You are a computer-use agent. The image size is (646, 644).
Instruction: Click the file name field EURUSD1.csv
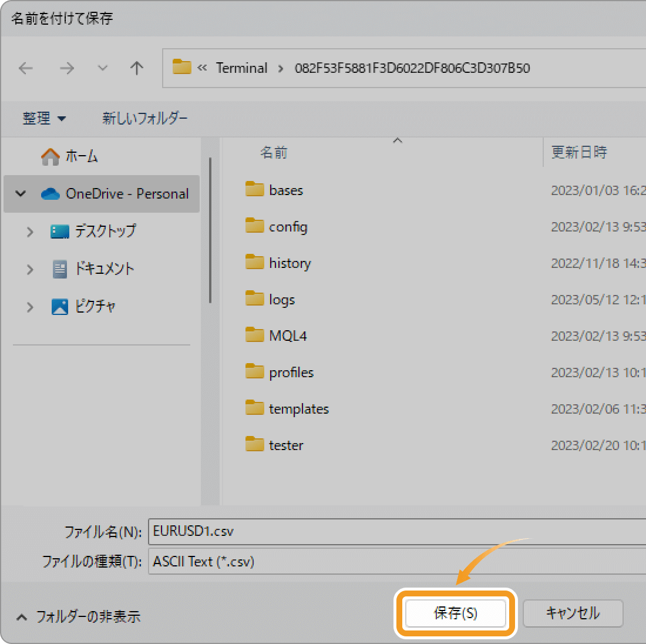(x=397, y=531)
